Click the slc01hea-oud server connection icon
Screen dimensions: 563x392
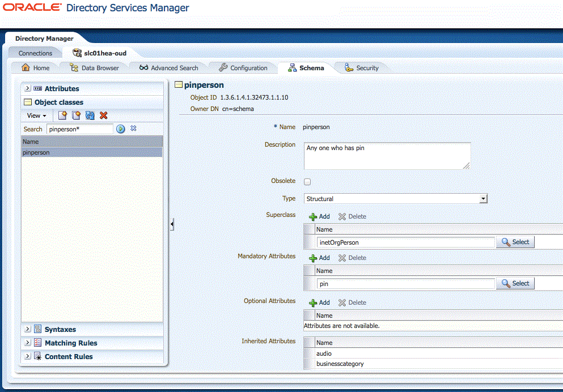[77, 53]
